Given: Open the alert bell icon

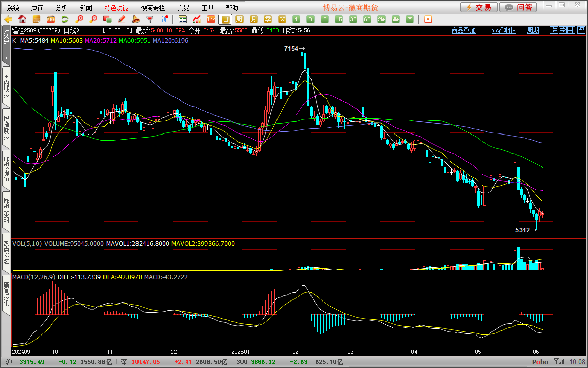Looking at the screenshot, I should point(136,19).
